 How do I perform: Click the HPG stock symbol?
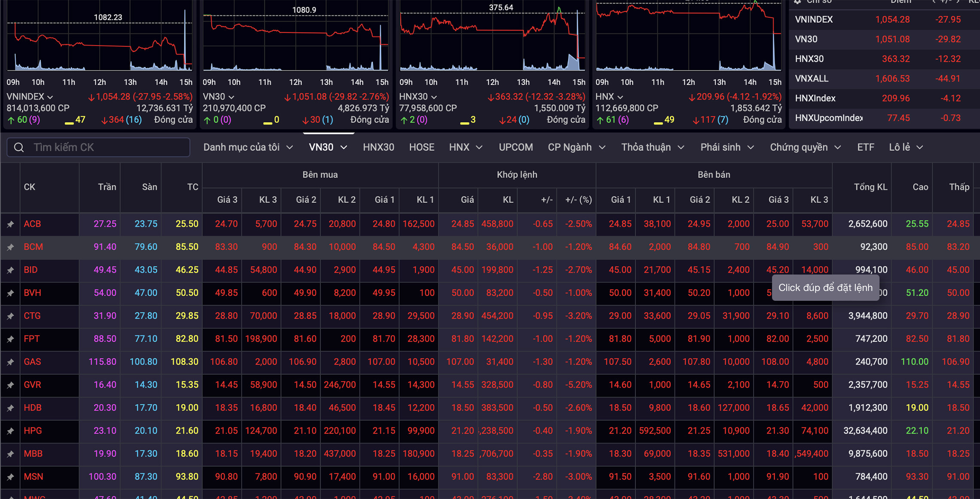(x=33, y=431)
